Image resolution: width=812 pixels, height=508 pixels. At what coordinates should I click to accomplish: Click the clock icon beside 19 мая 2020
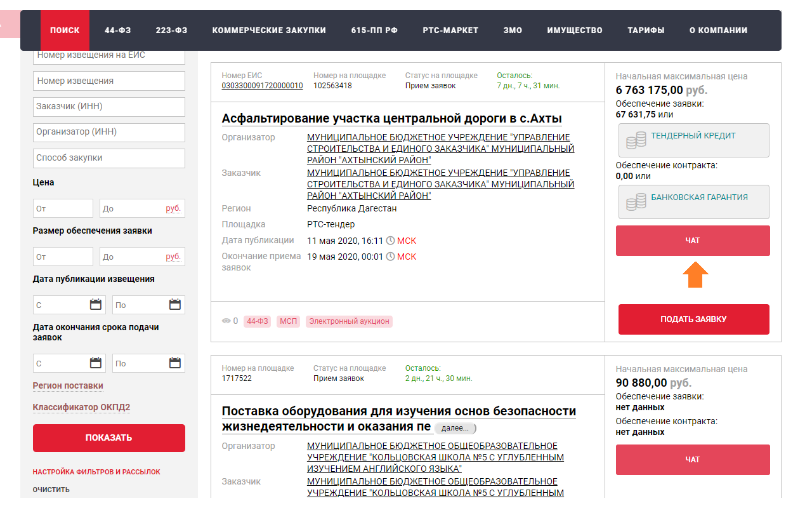click(x=390, y=257)
